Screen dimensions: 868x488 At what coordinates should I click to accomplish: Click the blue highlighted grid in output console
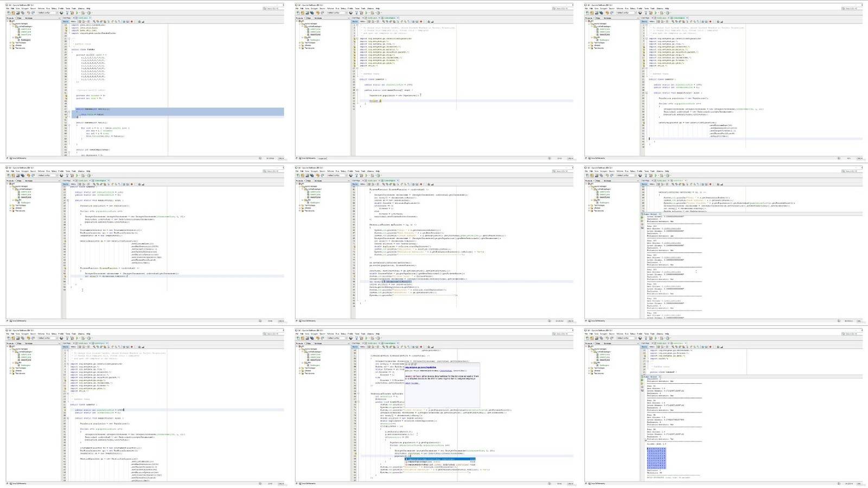[x=656, y=458]
